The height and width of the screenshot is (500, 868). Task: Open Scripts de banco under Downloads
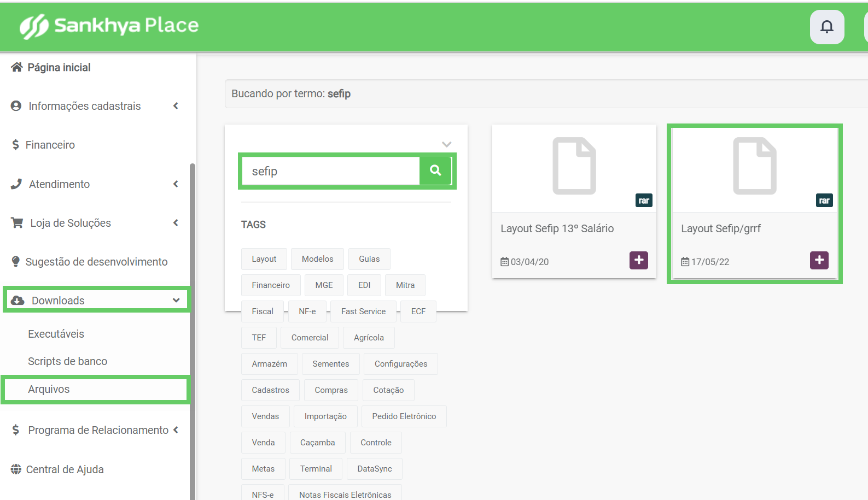coord(68,361)
